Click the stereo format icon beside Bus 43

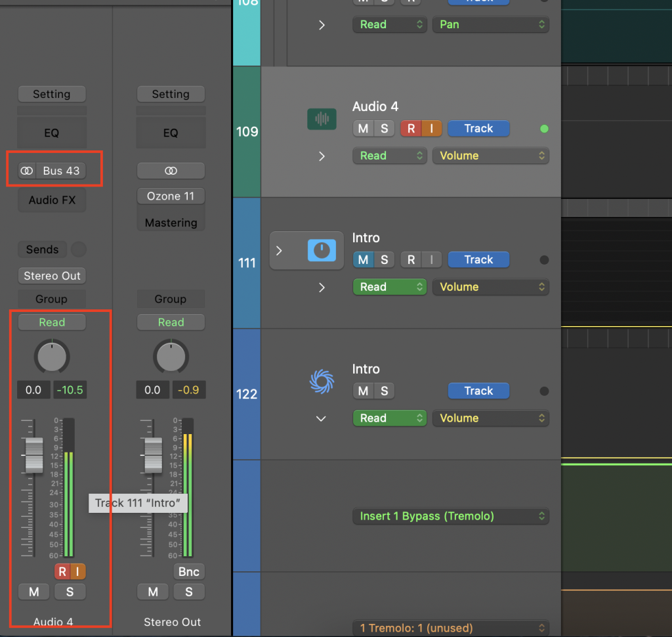coord(26,171)
